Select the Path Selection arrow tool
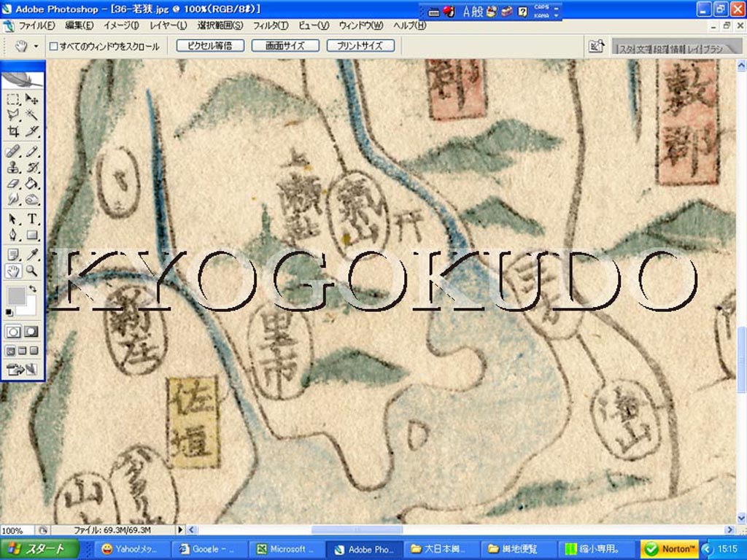 coord(13,219)
